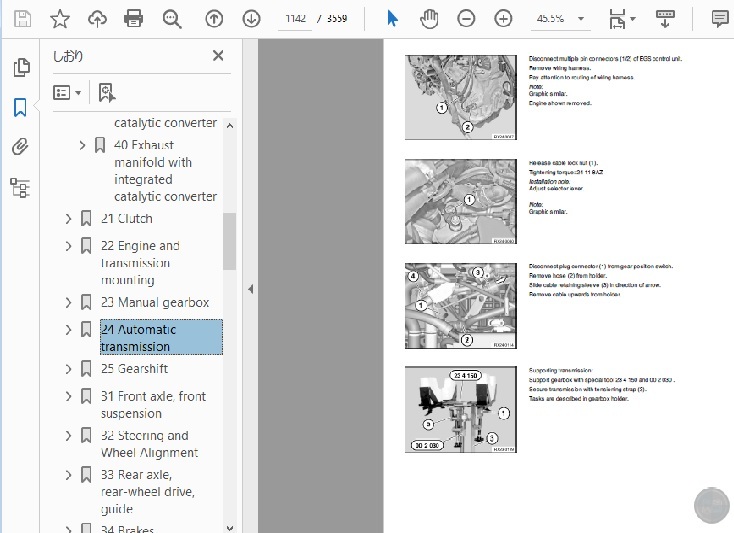734x533 pixels.
Task: Expand the 22 Engine and transmission mounting bookmark
Action: click(x=68, y=246)
